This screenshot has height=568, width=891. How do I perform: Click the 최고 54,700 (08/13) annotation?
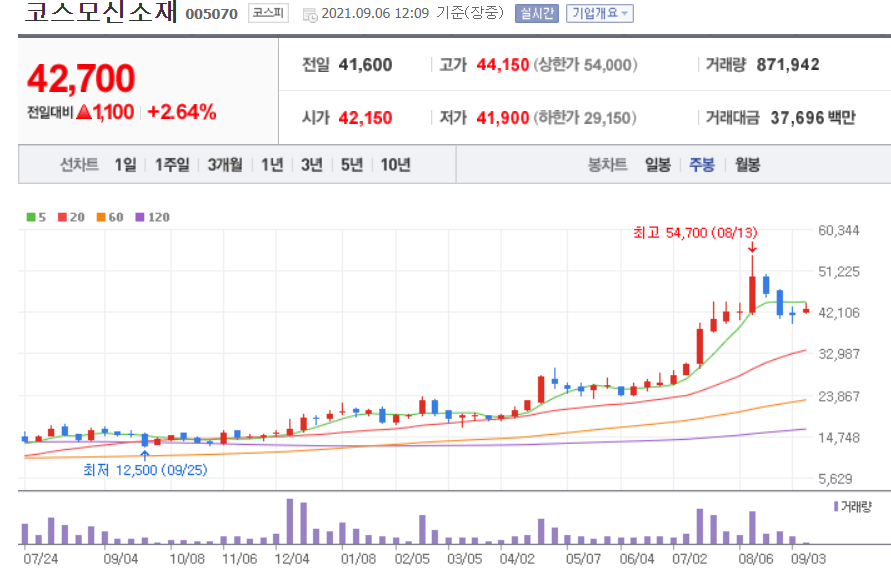pos(696,232)
